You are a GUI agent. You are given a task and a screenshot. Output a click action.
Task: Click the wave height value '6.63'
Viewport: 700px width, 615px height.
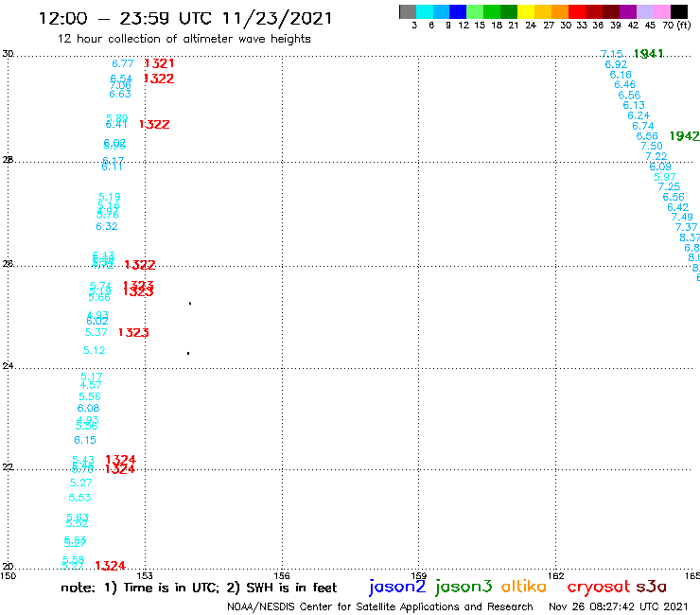120,94
